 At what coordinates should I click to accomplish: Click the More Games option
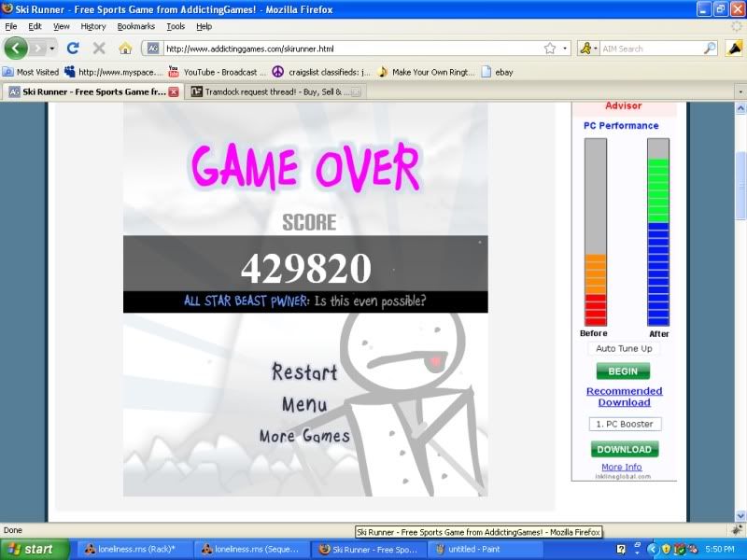pos(304,436)
